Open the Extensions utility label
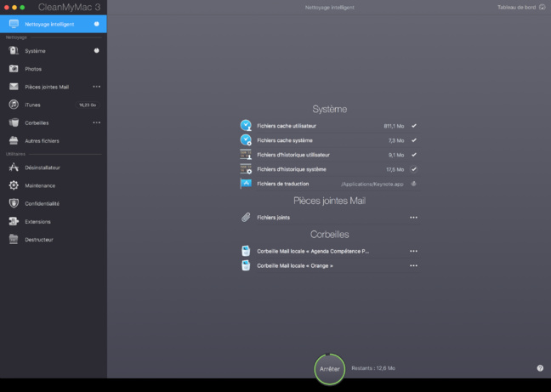The height and width of the screenshot is (392, 551). 38,222
